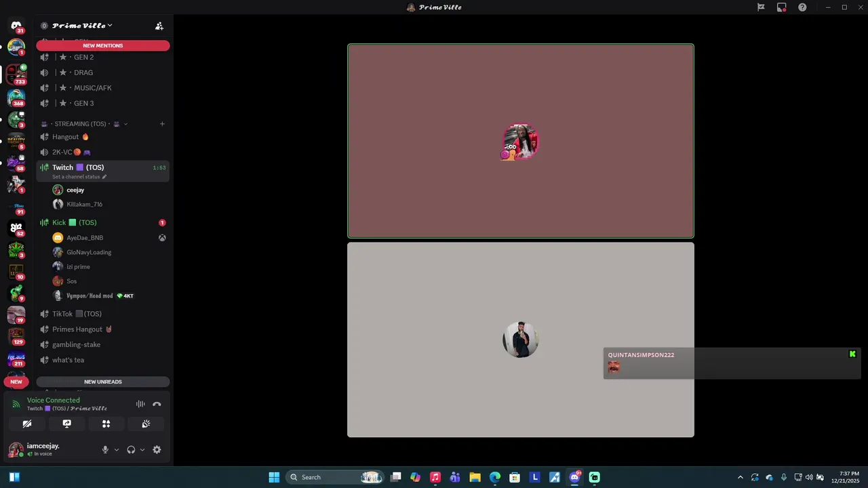The width and height of the screenshot is (868, 488).
Task: Join the what's tea voice channel
Action: pyautogui.click(x=103, y=360)
